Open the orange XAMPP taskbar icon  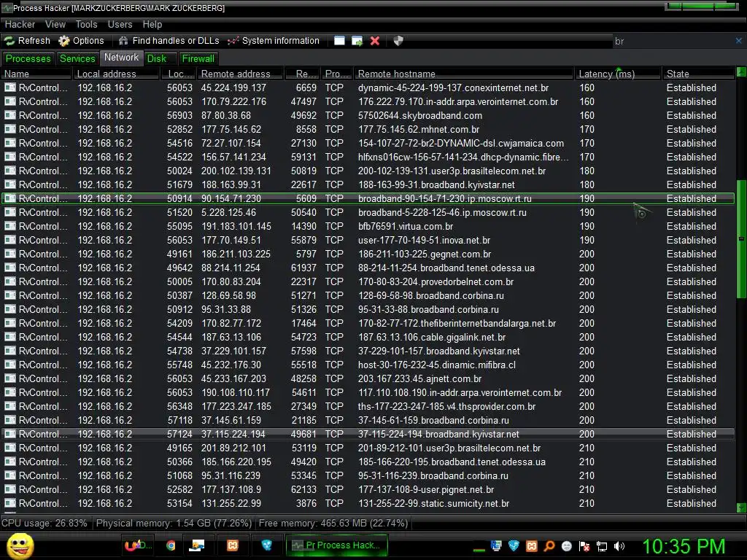click(x=233, y=545)
